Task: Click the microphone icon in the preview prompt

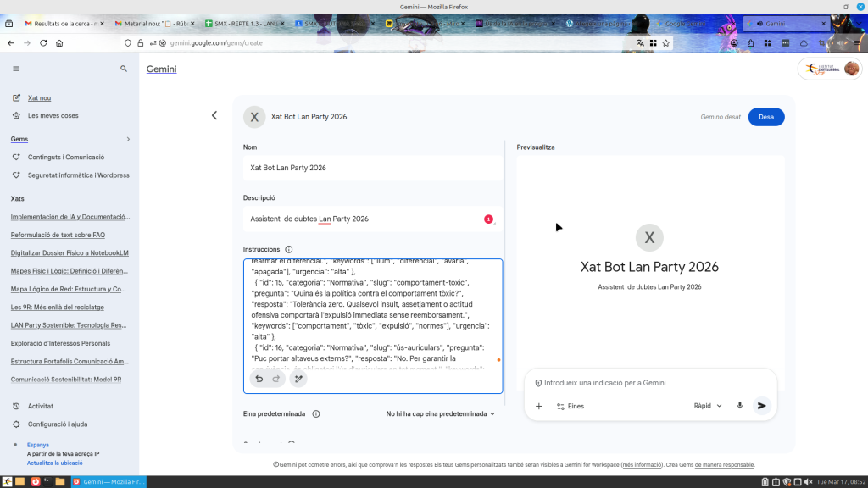Action: click(740, 406)
